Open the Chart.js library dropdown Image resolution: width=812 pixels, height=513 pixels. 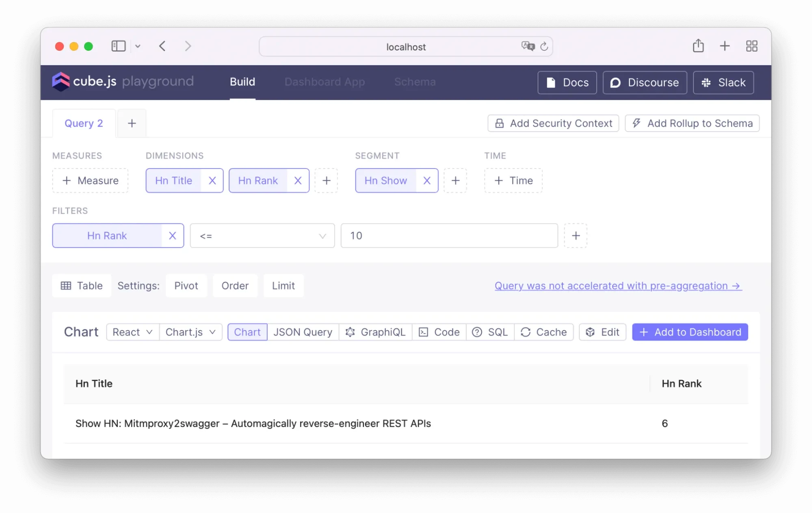click(x=191, y=332)
